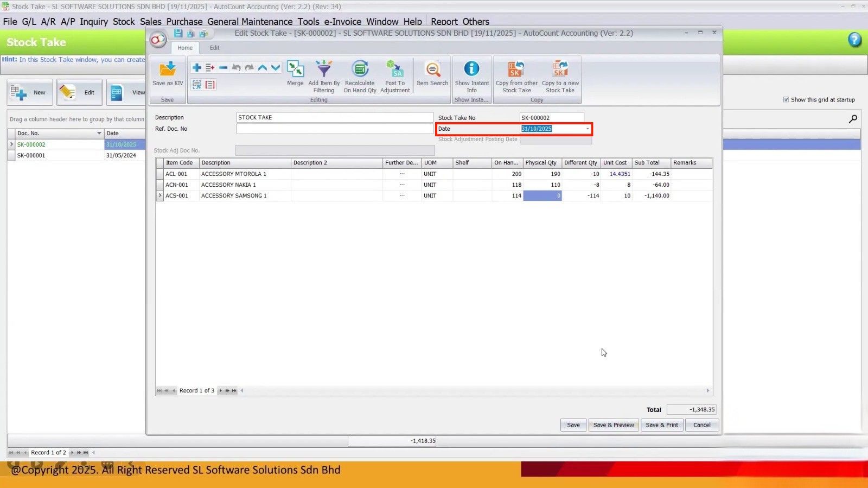This screenshot has height=488, width=868.
Task: Switch to the Edit ribbon tab
Action: tap(215, 48)
